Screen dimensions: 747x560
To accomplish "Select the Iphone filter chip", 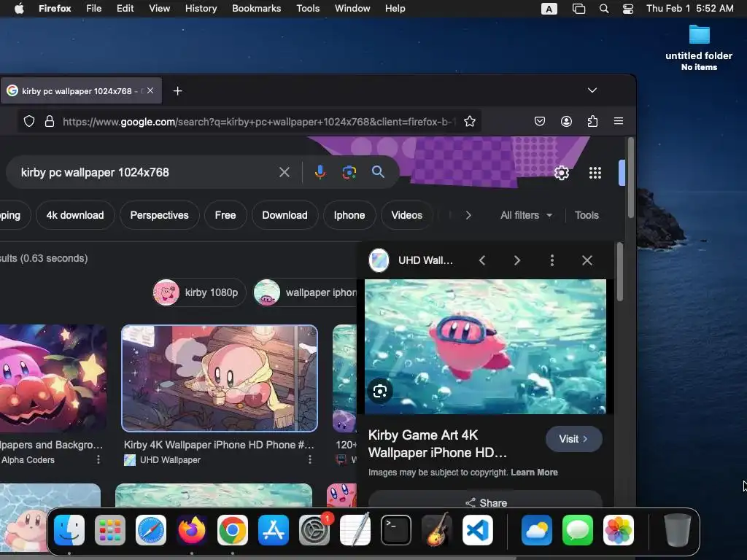I will click(349, 215).
